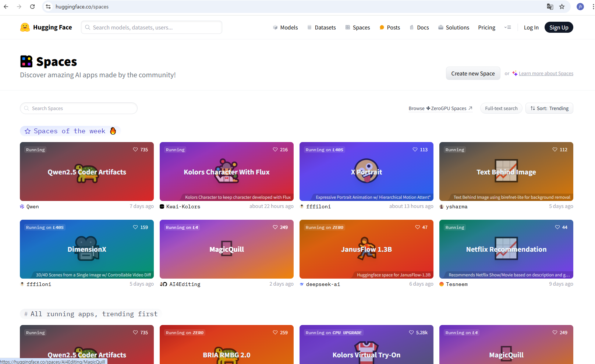The height and width of the screenshot is (364, 595).
Task: Open Qwen author profile link
Action: 29,206
